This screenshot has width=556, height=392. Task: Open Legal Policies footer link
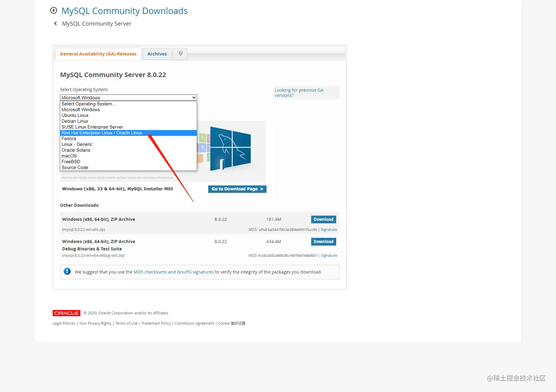point(64,324)
